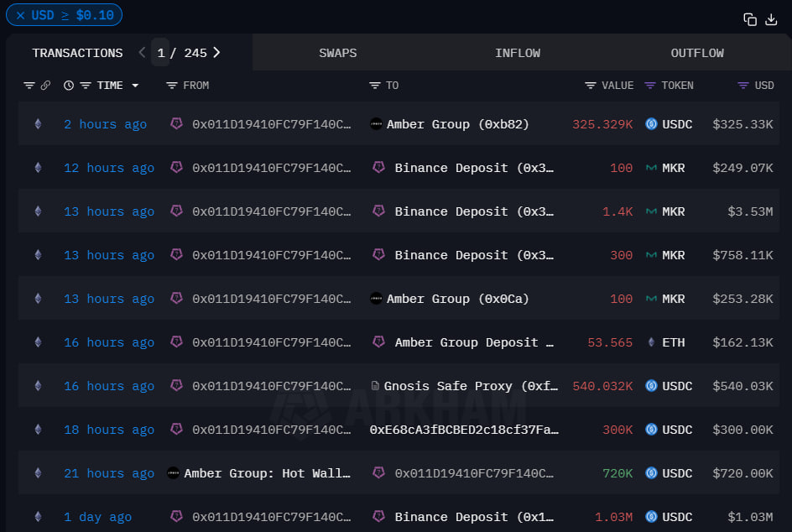
Task: Open the 1 day ago transaction link
Action: (97, 517)
